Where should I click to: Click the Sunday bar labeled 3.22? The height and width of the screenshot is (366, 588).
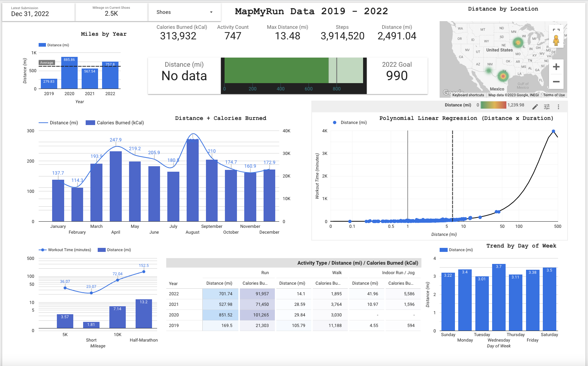point(448,302)
